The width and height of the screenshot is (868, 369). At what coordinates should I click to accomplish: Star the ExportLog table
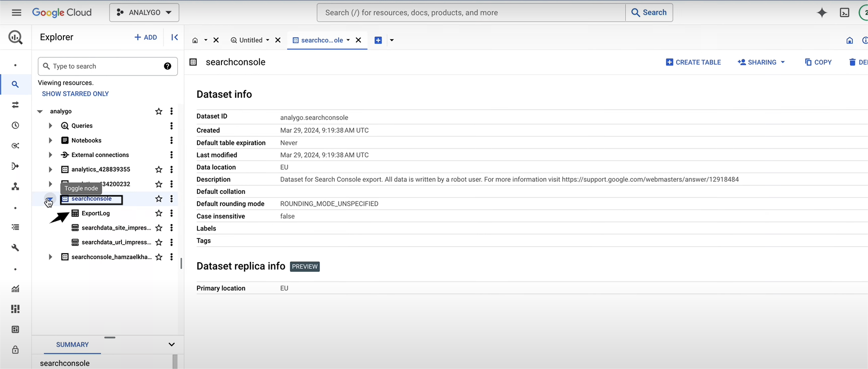159,213
